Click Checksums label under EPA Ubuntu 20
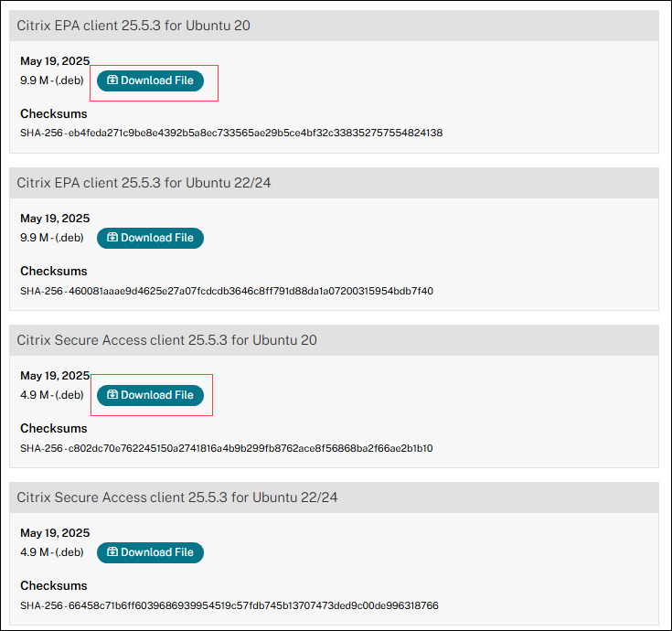Screen dimensions: 672x631 pyautogui.click(x=54, y=114)
